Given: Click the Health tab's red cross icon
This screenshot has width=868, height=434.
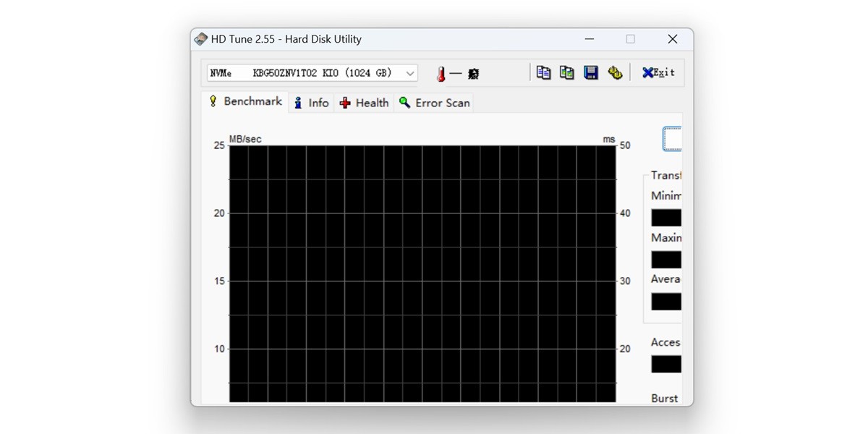Looking at the screenshot, I should (x=346, y=103).
